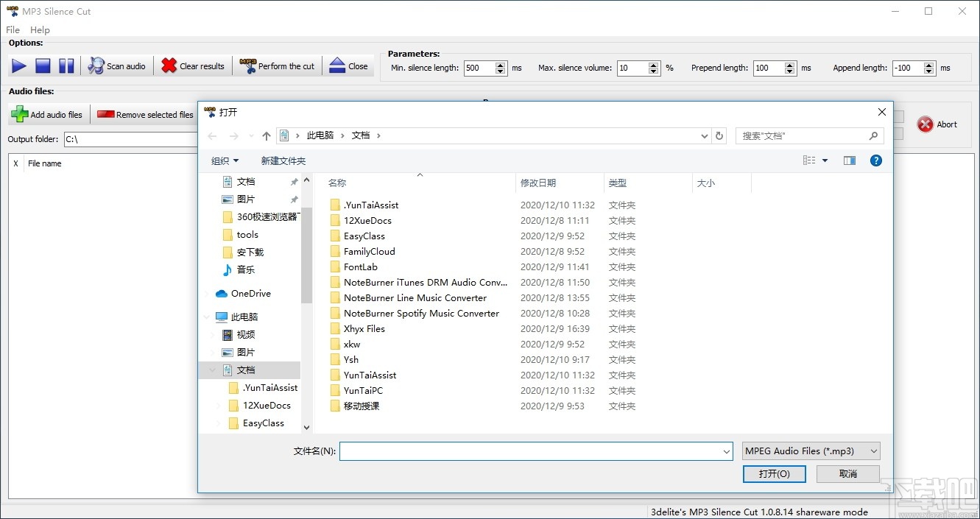Open the MPEG Audio Files file type dropdown
The image size is (980, 519).
click(810, 451)
